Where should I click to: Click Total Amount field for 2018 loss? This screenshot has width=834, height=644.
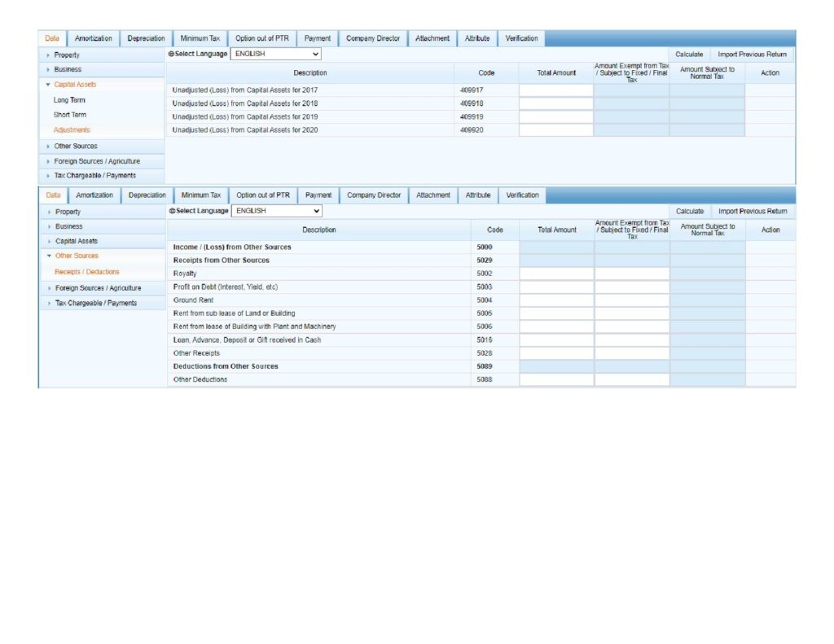point(556,103)
